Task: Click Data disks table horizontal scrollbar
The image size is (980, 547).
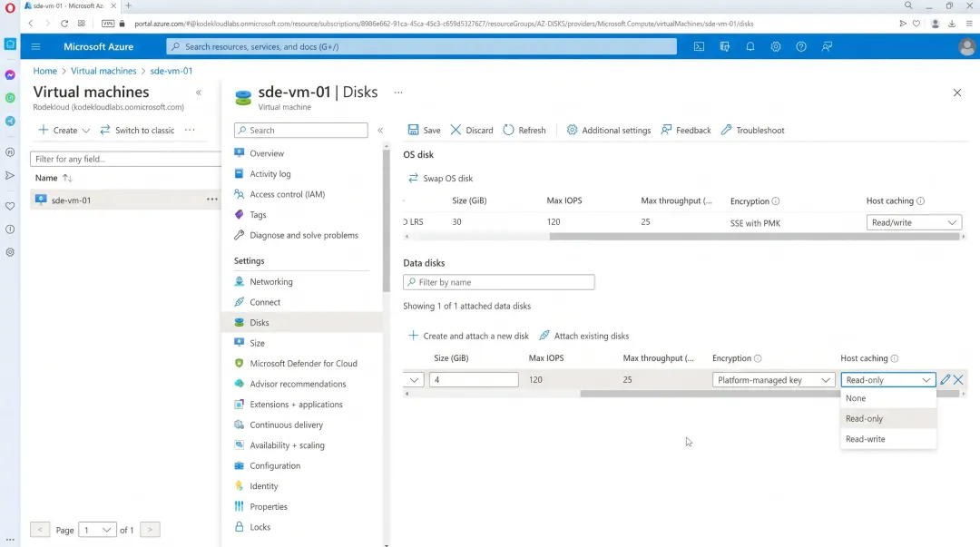Action: [x=769, y=394]
